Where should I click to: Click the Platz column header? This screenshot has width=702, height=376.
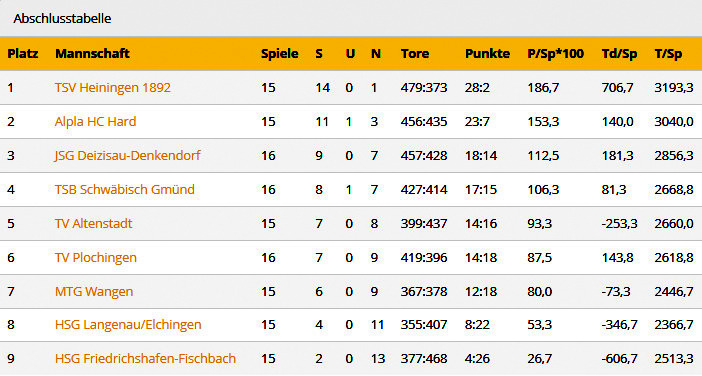tap(22, 54)
